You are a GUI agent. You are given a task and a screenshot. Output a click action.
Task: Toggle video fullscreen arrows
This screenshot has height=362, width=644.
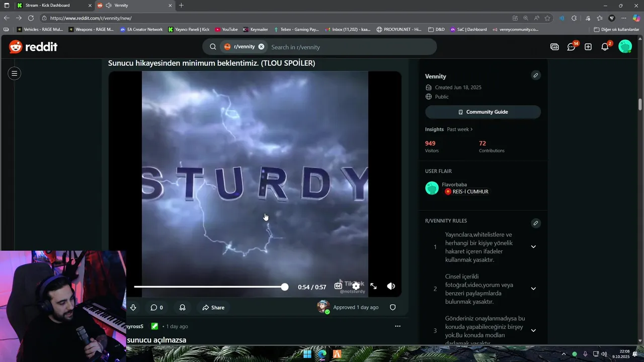pos(373,286)
